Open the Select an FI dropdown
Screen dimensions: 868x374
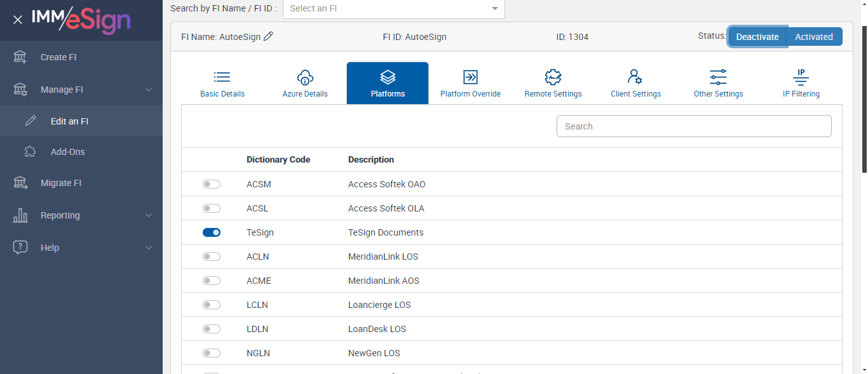[394, 9]
